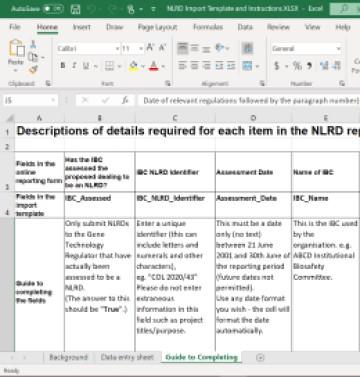Click Decrease Decimal icon
The width and height of the screenshot is (360, 377).
337,66
